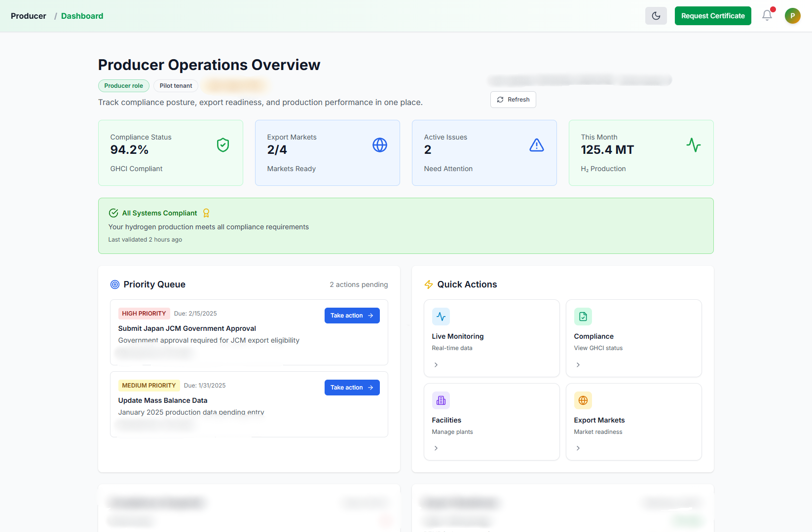The image size is (812, 532).
Task: Toggle dark mode with the moon icon
Action: (x=656, y=15)
